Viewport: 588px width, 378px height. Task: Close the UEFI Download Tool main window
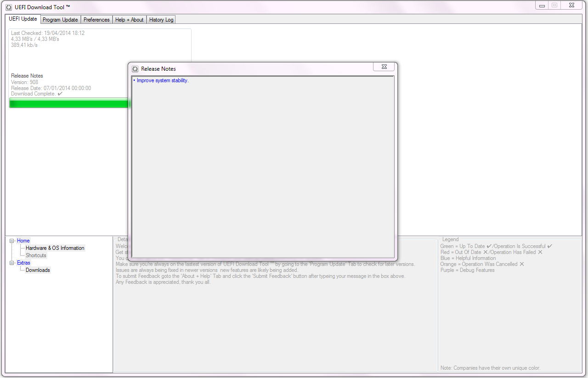[x=571, y=5]
